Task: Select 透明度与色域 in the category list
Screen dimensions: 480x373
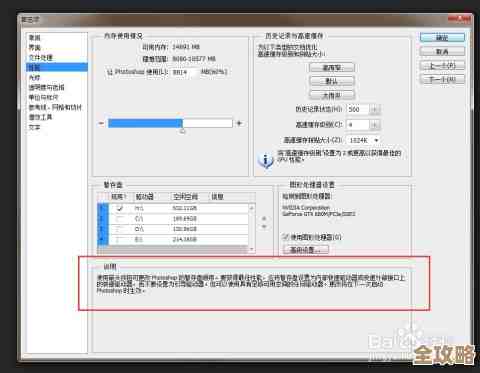Action: (x=46, y=87)
